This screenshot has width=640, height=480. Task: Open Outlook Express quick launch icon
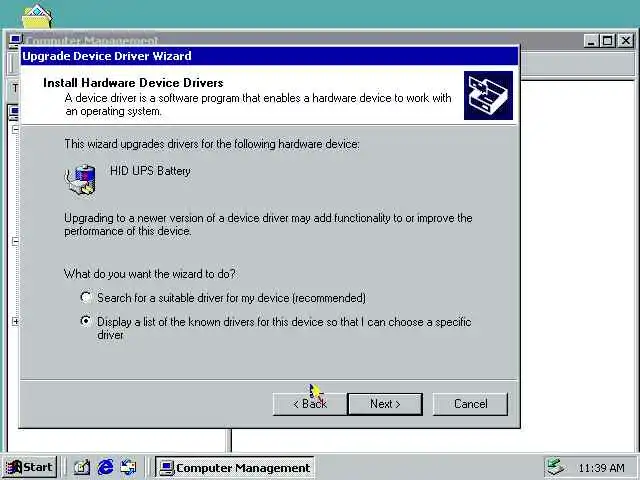[x=129, y=467]
